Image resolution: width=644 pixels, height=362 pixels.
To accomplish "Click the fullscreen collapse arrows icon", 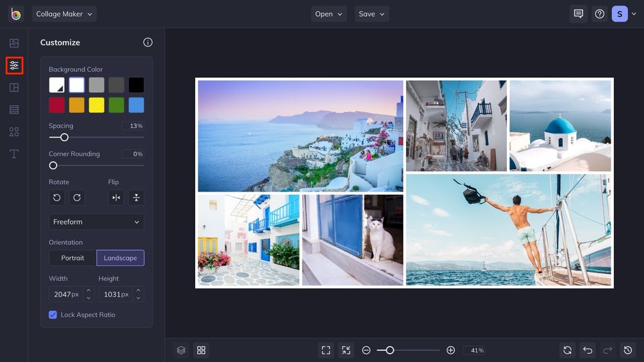I will coord(347,350).
